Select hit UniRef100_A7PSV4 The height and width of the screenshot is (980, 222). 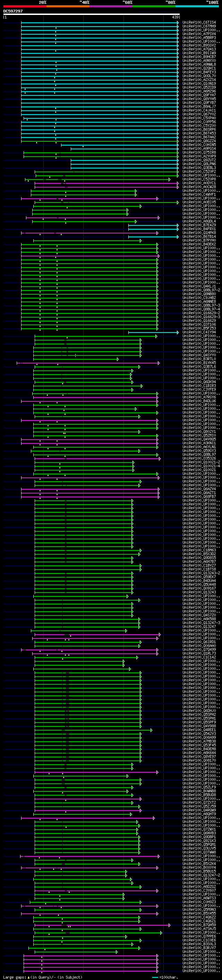coord(199,34)
